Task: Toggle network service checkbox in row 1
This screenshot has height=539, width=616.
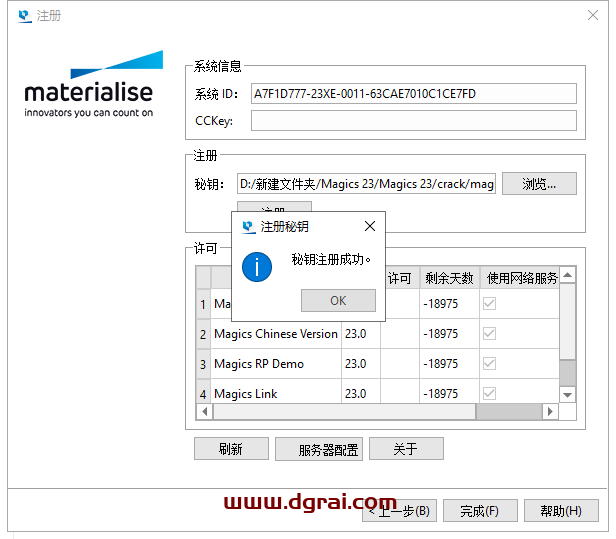Action: click(x=489, y=303)
